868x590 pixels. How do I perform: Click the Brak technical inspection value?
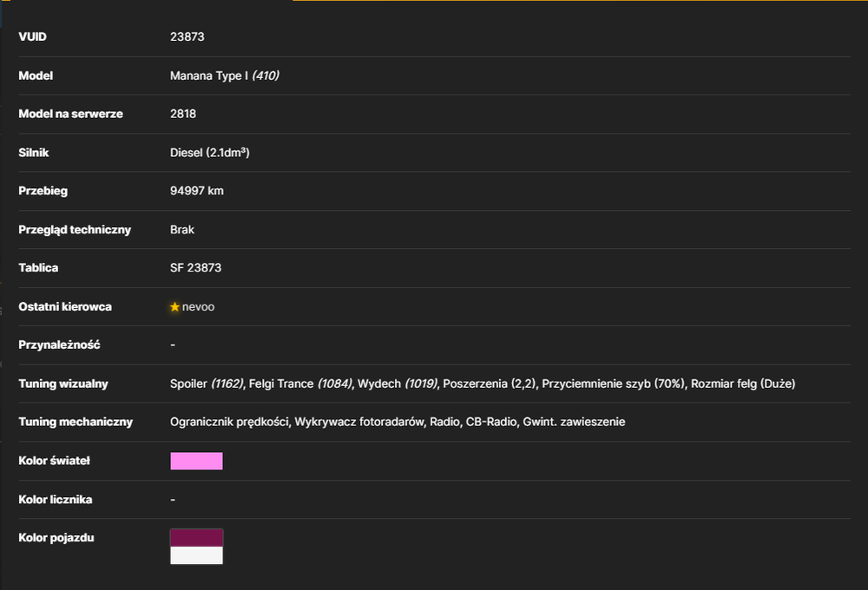[182, 230]
